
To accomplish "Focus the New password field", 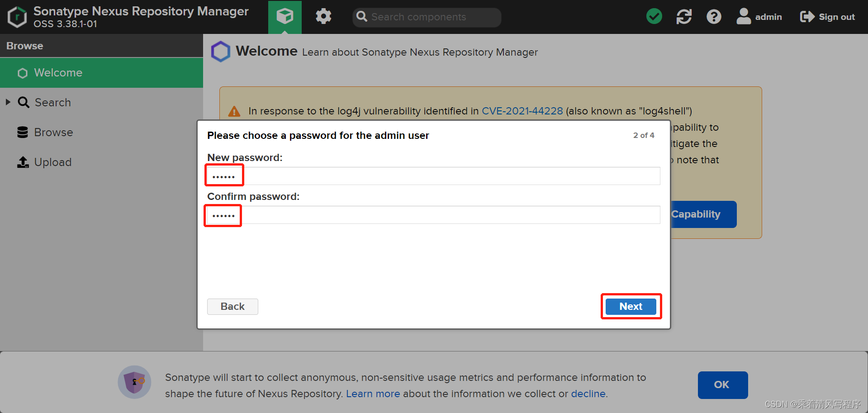I will [x=434, y=176].
